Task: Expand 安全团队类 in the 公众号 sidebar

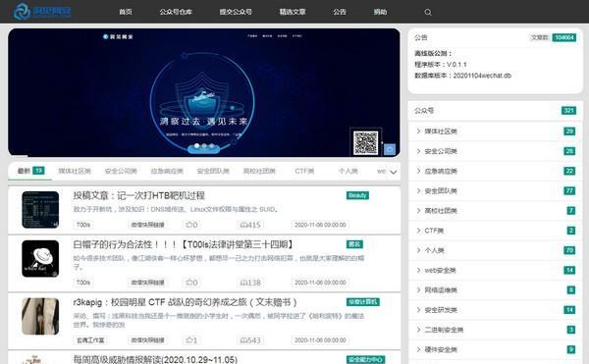Action: pyautogui.click(x=496, y=191)
